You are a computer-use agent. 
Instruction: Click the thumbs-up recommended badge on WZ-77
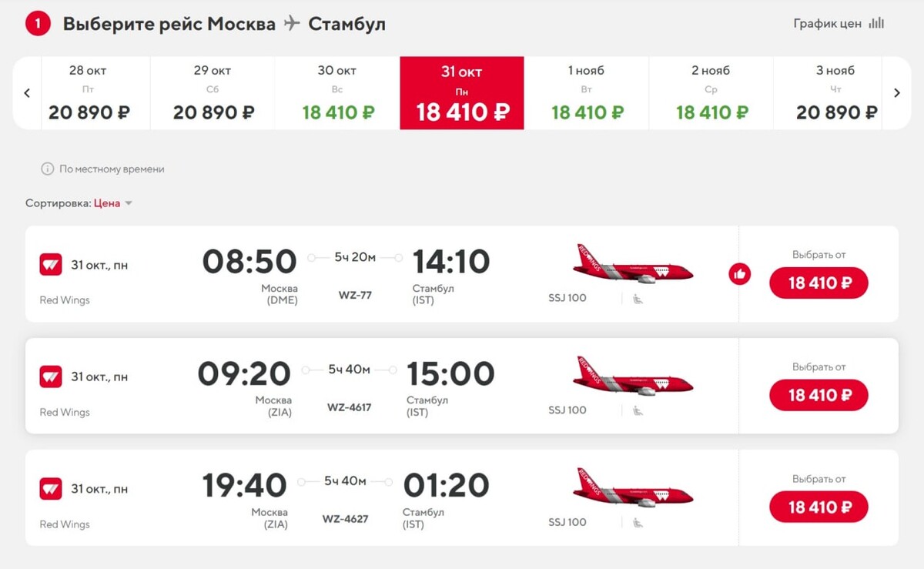739,273
